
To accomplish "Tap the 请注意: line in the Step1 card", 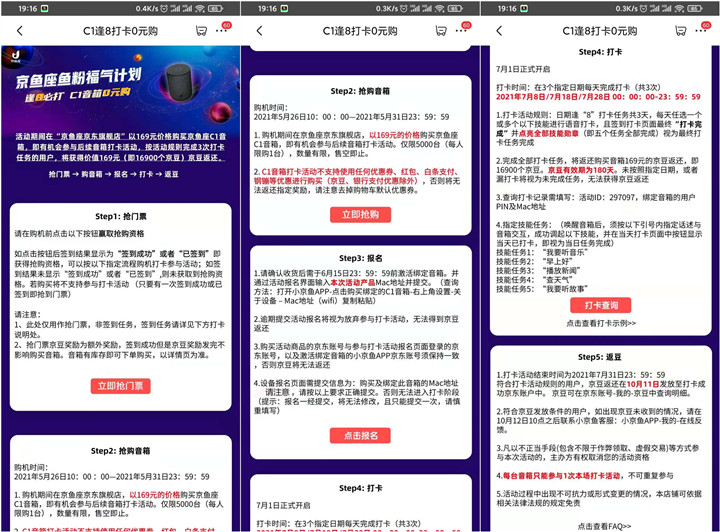I will coord(28,314).
